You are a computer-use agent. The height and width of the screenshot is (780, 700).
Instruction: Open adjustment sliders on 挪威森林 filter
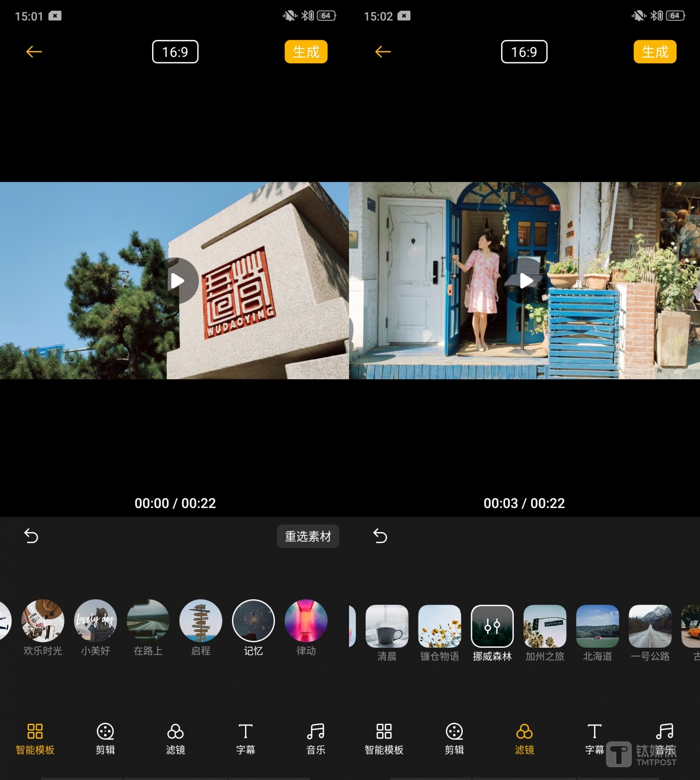[492, 626]
